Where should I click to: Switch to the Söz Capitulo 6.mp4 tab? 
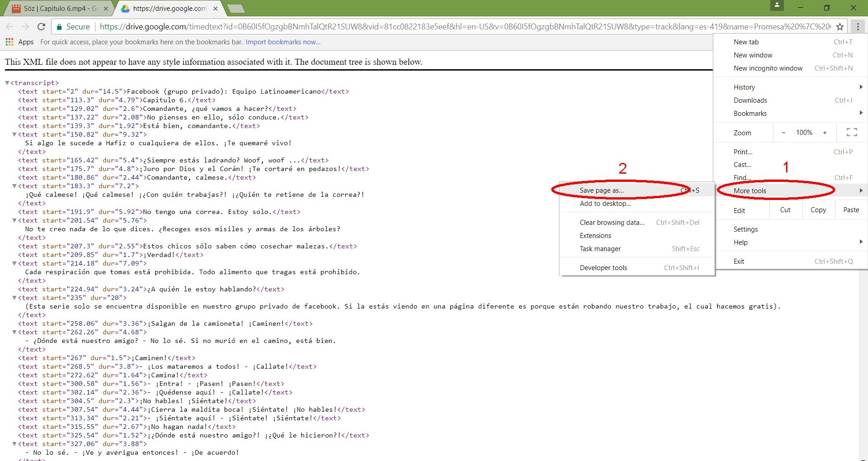(59, 8)
